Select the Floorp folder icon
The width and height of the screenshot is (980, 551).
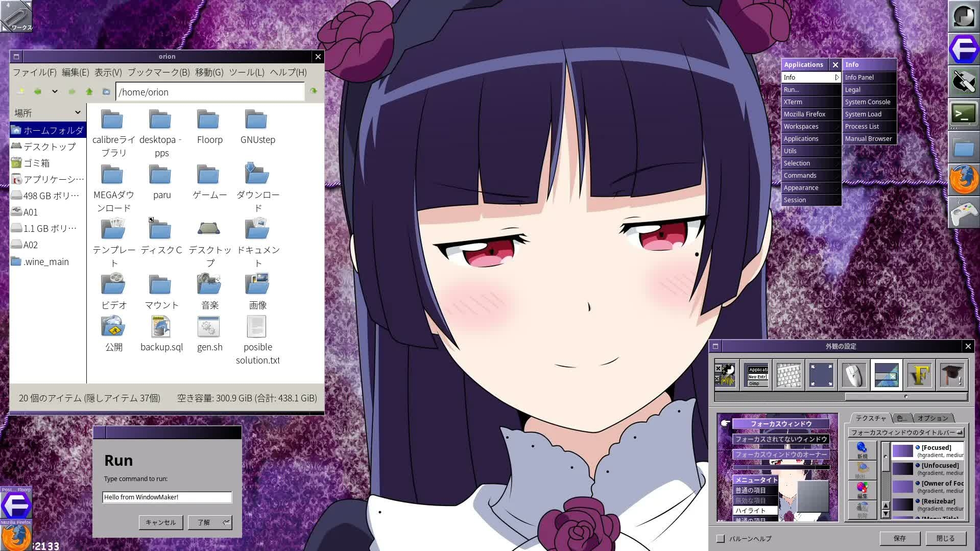tap(208, 119)
